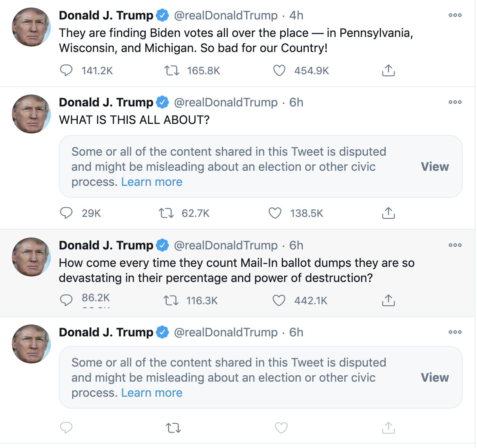
Task: Open @realDonaldTrump handle on Mail-In ballot tweet
Action: click(226, 245)
